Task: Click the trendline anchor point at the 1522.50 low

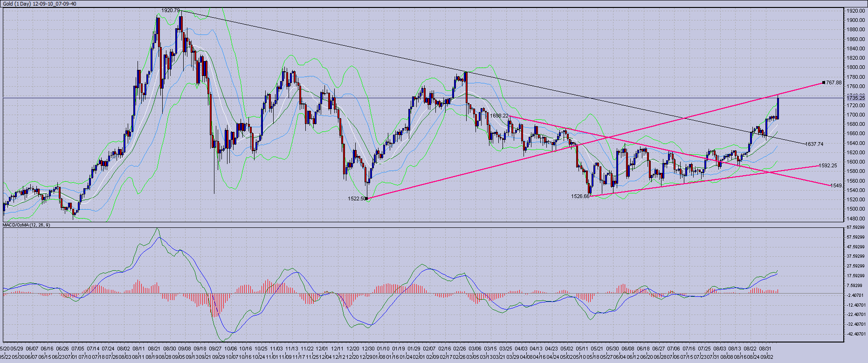Action: (368, 199)
